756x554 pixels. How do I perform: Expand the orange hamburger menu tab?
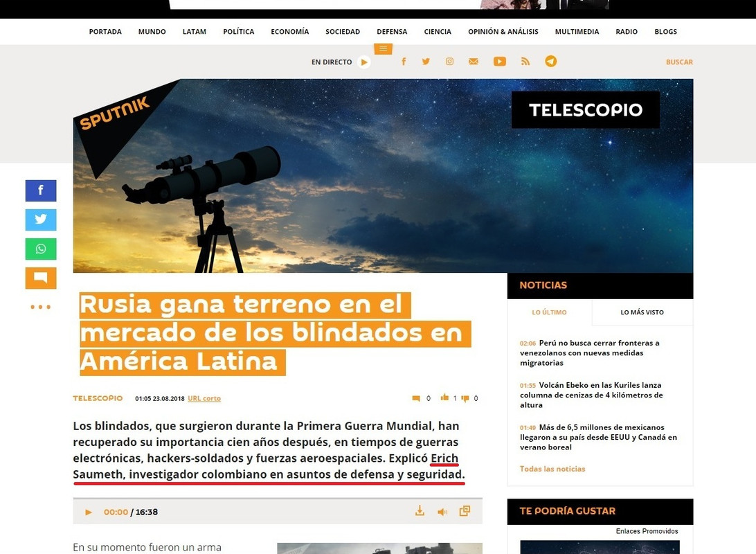(383, 48)
